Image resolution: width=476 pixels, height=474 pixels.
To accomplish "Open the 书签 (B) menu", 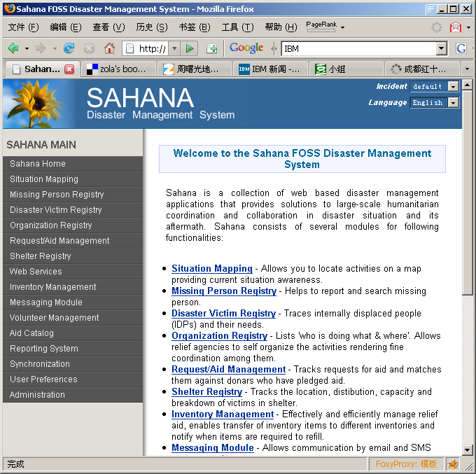I will (195, 27).
